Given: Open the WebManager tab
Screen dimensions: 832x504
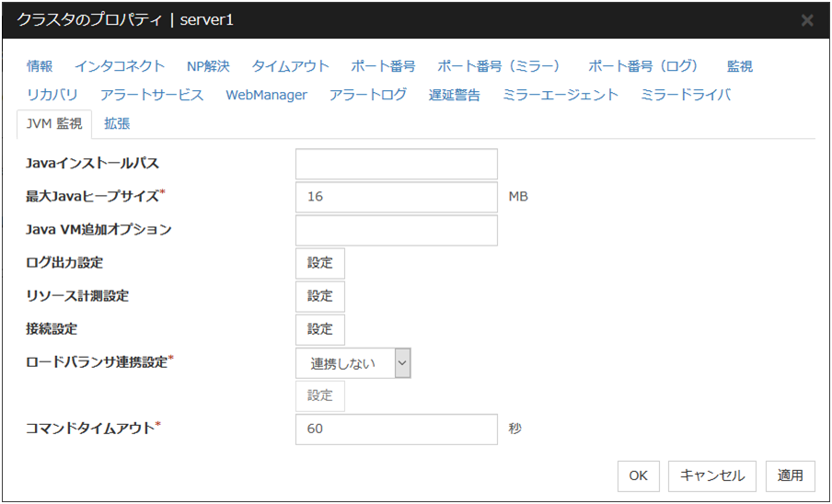Looking at the screenshot, I should point(266,95).
